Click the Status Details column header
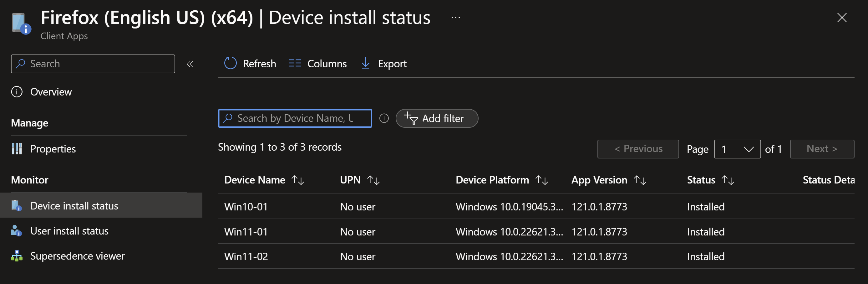Image resolution: width=868 pixels, height=284 pixels. click(828, 180)
